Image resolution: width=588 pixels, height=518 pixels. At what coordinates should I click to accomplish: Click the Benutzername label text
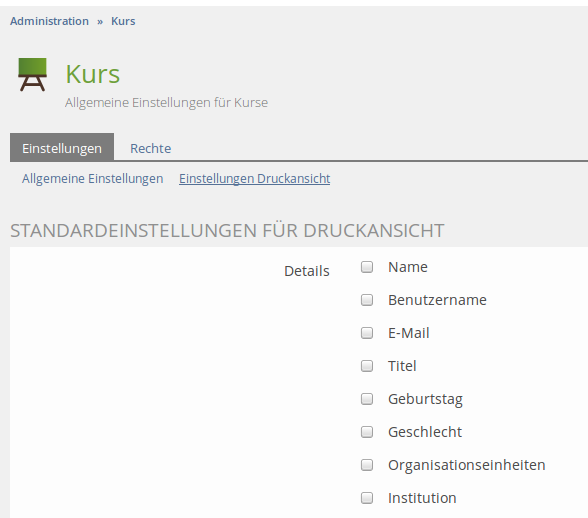(437, 300)
